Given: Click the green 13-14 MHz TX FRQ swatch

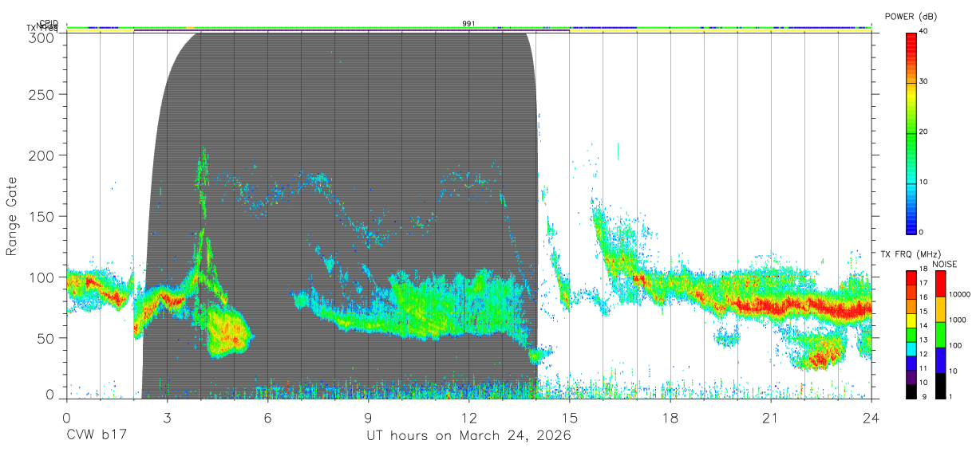Looking at the screenshot, I should (911, 335).
